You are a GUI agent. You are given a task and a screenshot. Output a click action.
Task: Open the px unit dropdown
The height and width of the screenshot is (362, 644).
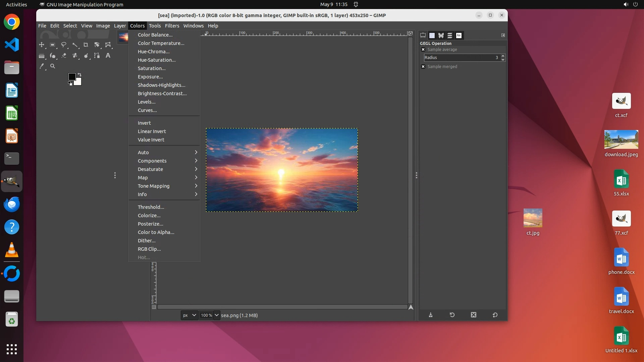(x=189, y=315)
